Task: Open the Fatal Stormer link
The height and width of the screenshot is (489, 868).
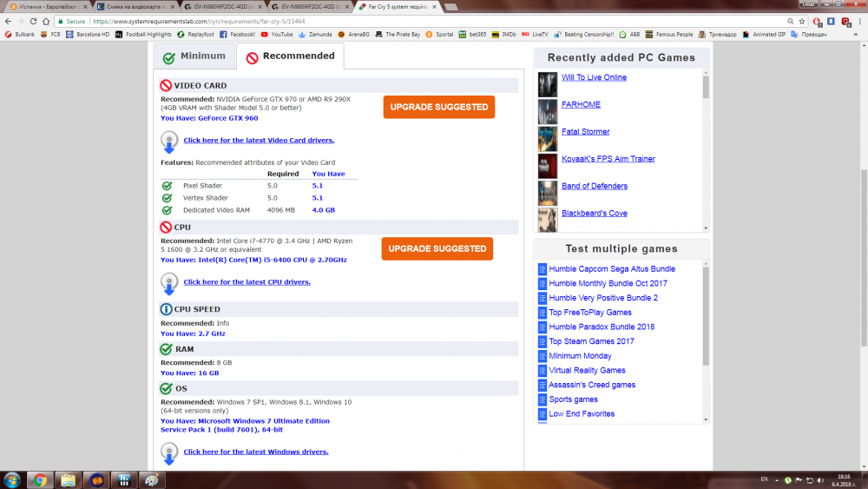Action: (x=585, y=132)
